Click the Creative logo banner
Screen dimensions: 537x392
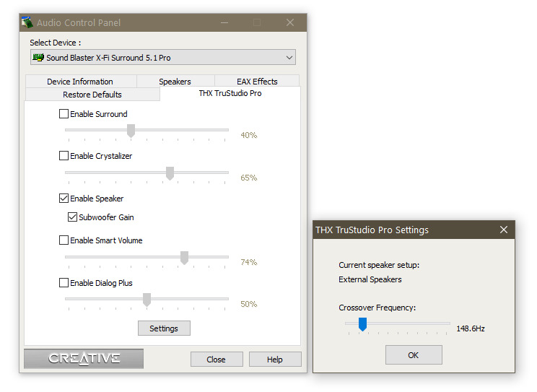pos(84,358)
